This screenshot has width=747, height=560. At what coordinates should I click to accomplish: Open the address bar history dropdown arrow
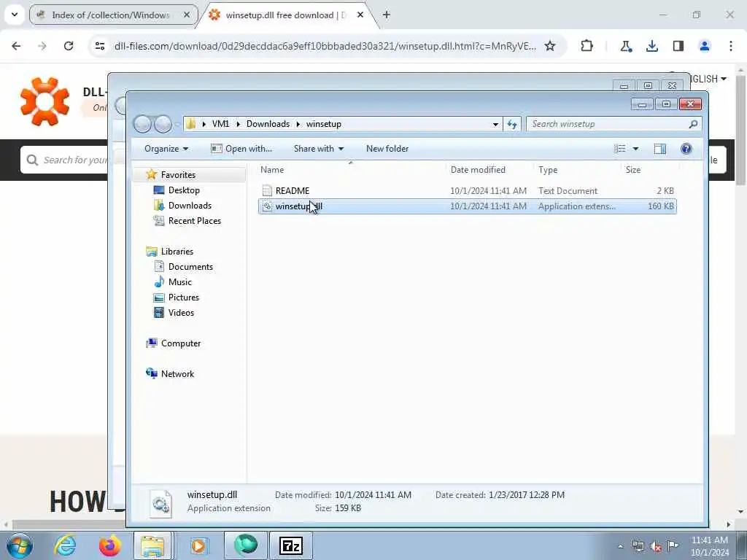tap(495, 124)
